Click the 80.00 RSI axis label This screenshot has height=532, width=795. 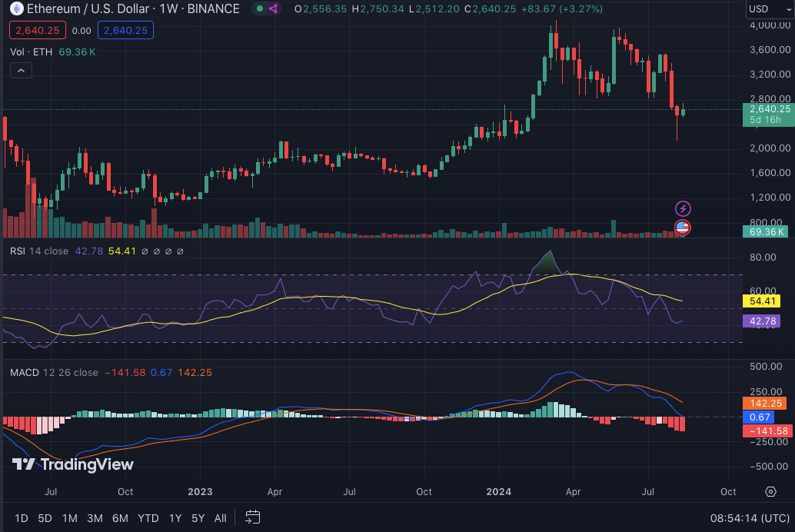tap(763, 257)
